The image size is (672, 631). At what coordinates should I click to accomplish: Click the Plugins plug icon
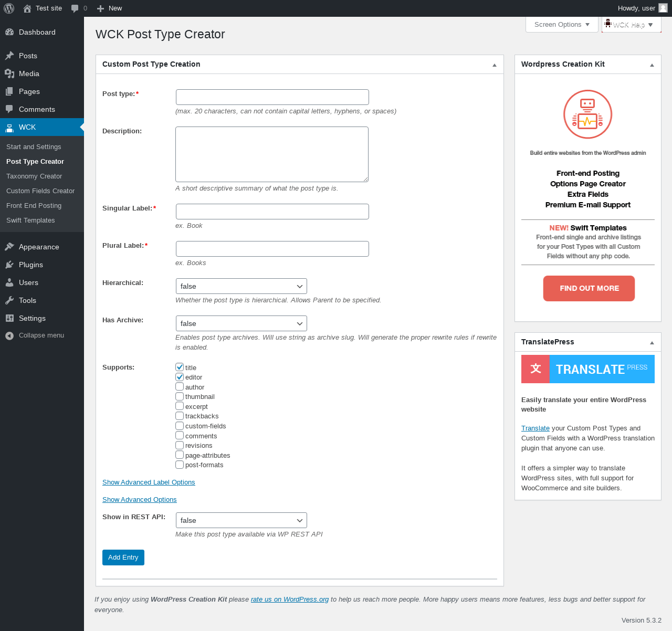[9, 265]
